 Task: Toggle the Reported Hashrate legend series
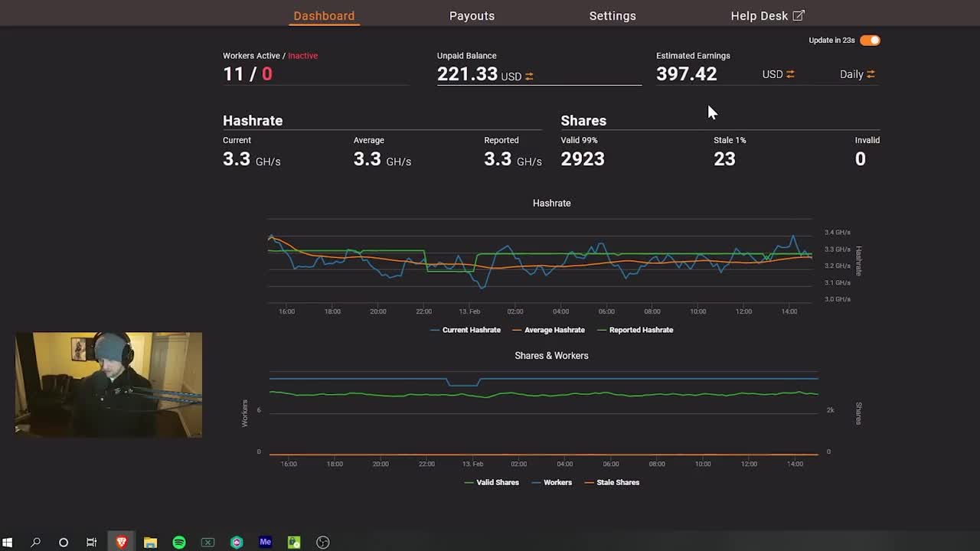click(x=635, y=330)
